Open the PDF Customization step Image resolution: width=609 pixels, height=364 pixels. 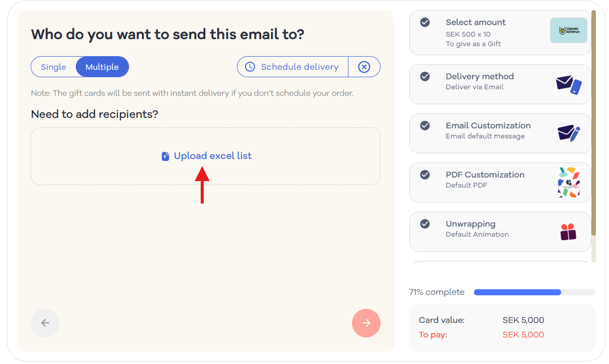click(500, 182)
